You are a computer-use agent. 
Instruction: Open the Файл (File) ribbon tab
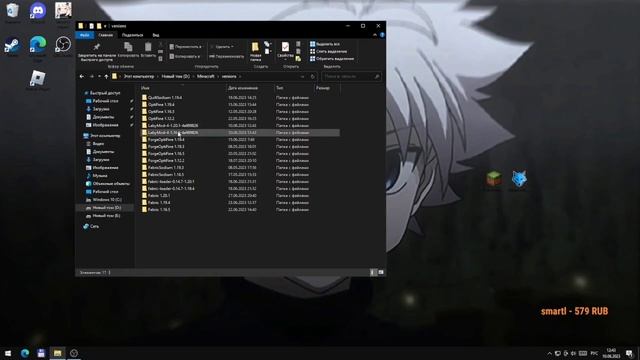(x=84, y=35)
